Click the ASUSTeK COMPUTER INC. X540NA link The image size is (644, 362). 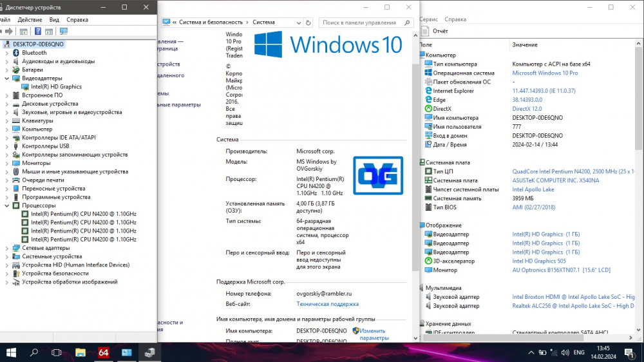[555, 180]
